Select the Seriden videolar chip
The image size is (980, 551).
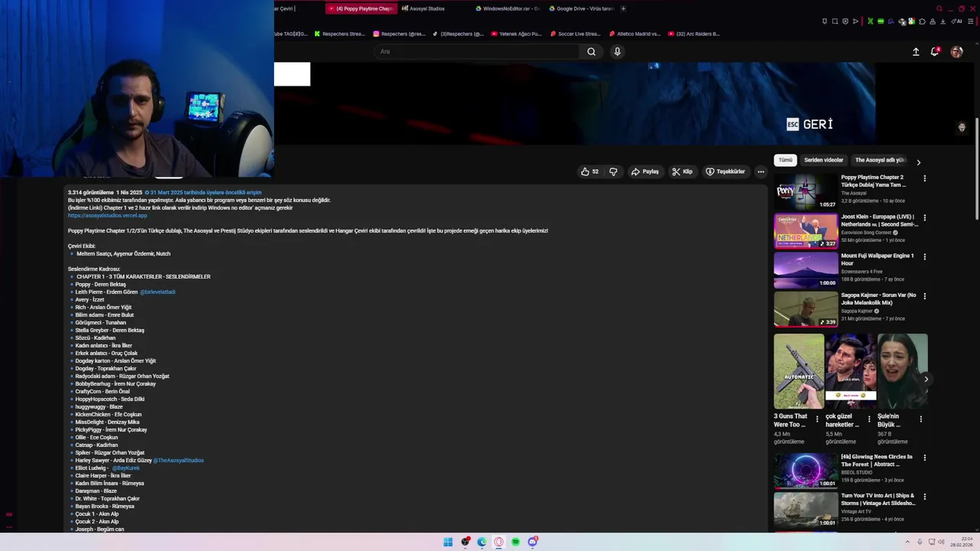click(x=824, y=160)
